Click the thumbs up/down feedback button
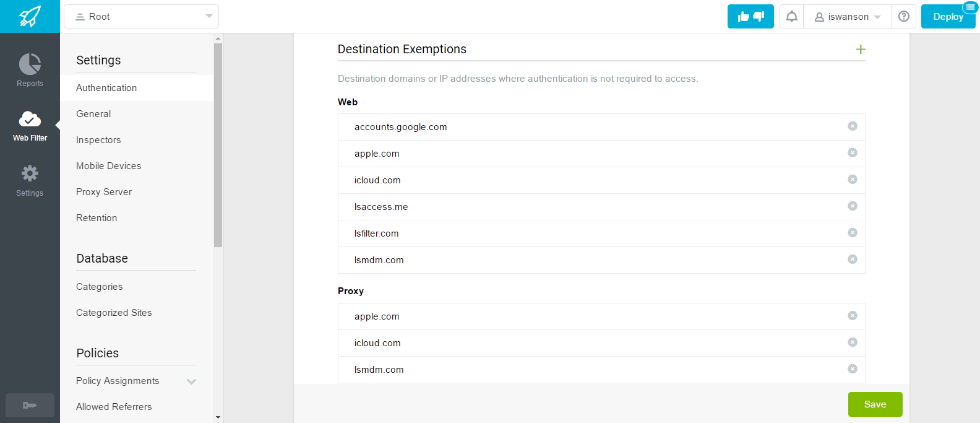This screenshot has width=980, height=423. [x=750, y=17]
